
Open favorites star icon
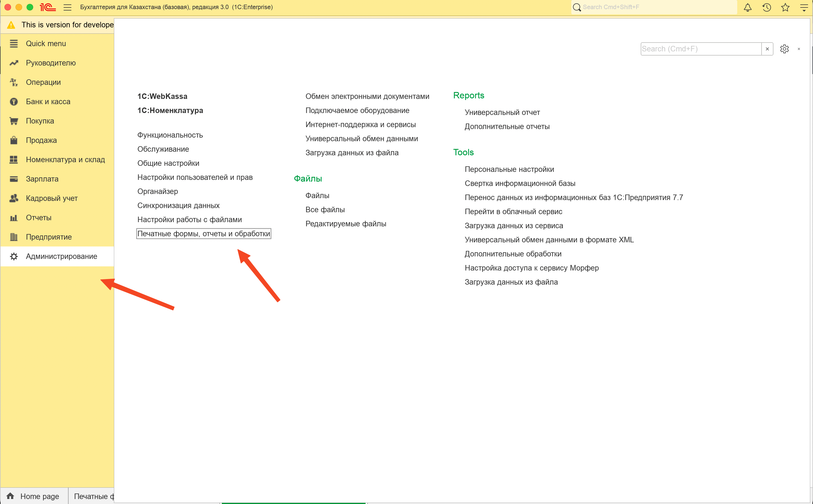tap(785, 7)
